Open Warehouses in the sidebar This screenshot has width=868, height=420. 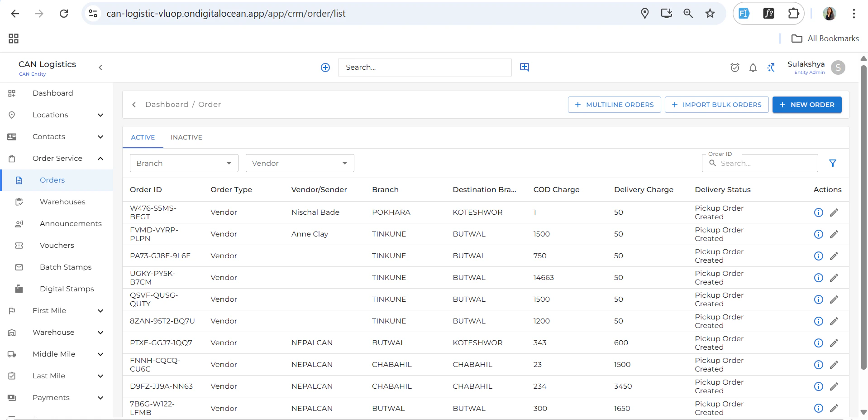pos(62,202)
